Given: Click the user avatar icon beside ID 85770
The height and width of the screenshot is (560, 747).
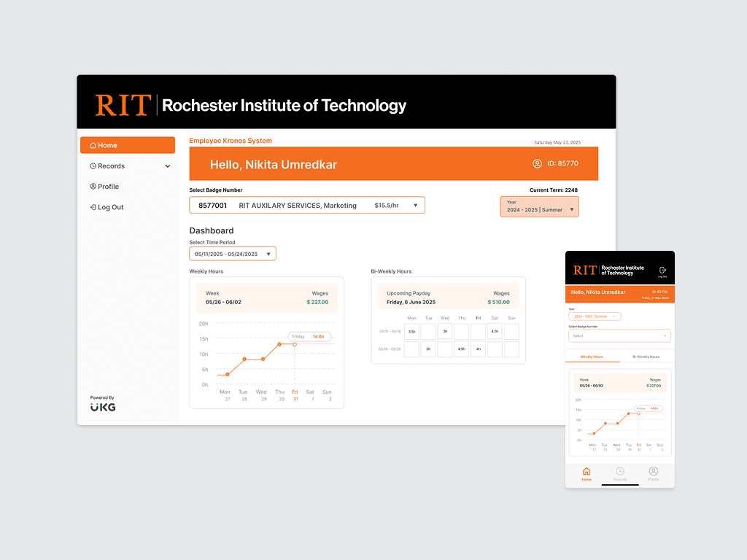Looking at the screenshot, I should tap(537, 164).
